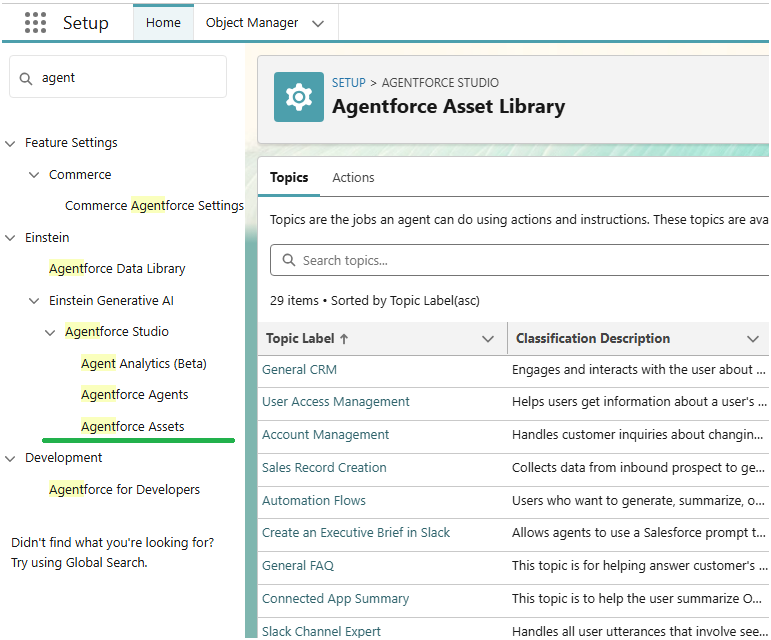Switch to the Home tab

[x=163, y=23]
